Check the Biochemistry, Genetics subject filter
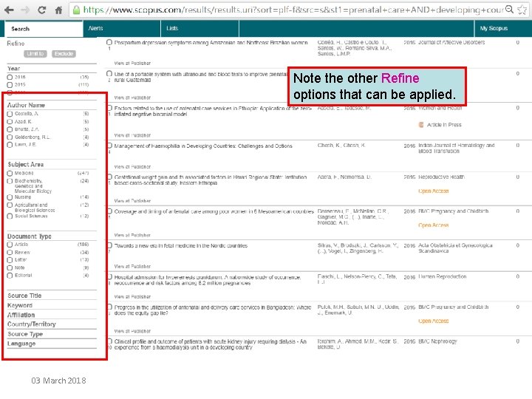 tap(10, 181)
